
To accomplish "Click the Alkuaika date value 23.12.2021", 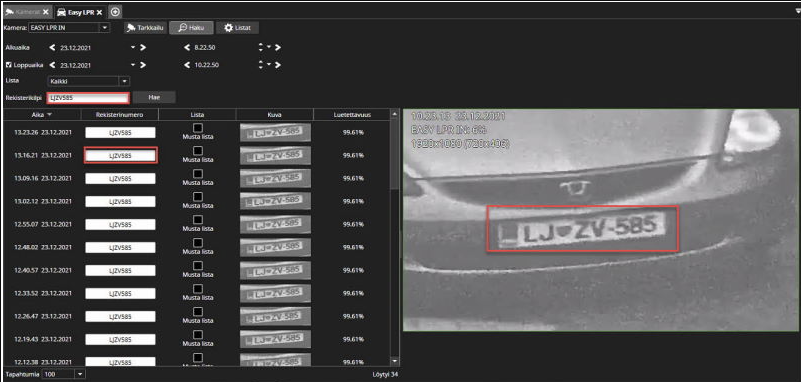I will pyautogui.click(x=76, y=47).
